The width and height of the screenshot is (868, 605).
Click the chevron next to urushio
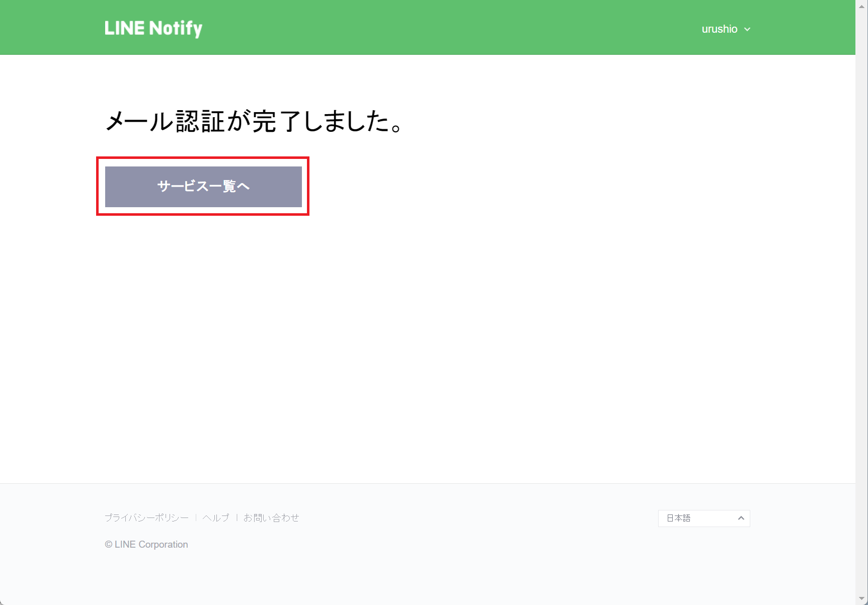click(x=747, y=30)
